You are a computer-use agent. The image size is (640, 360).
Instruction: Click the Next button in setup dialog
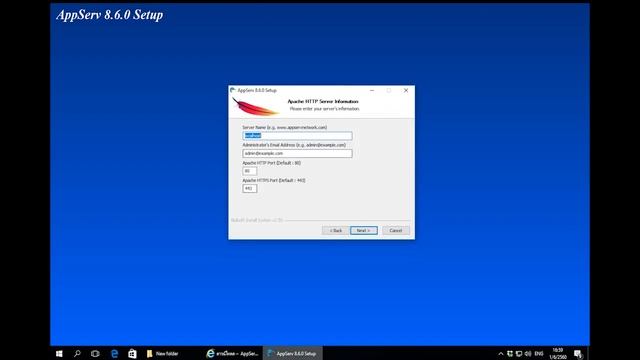(364, 231)
